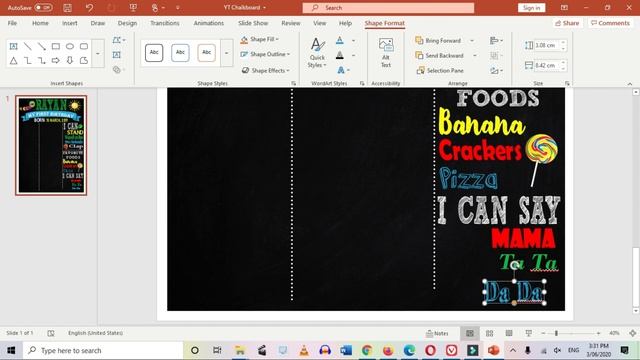The width and height of the screenshot is (640, 360).
Task: Switch to Reading view
Action: (x=509, y=333)
